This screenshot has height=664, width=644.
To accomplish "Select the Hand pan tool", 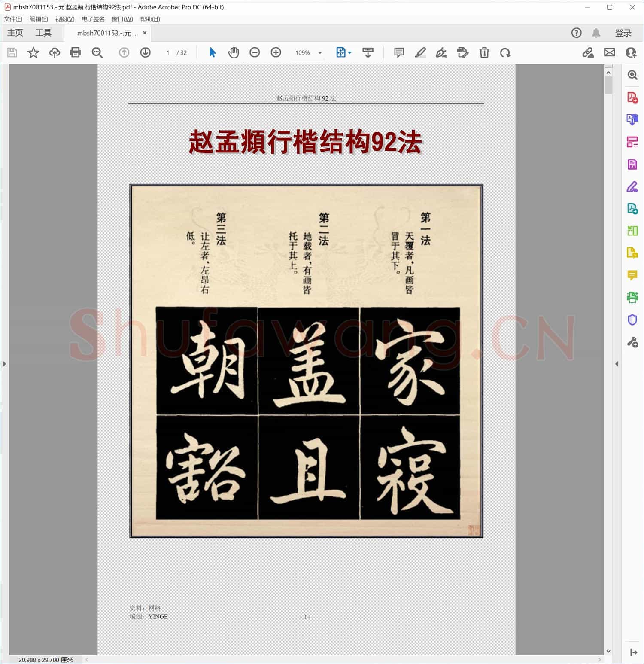I will coord(233,52).
